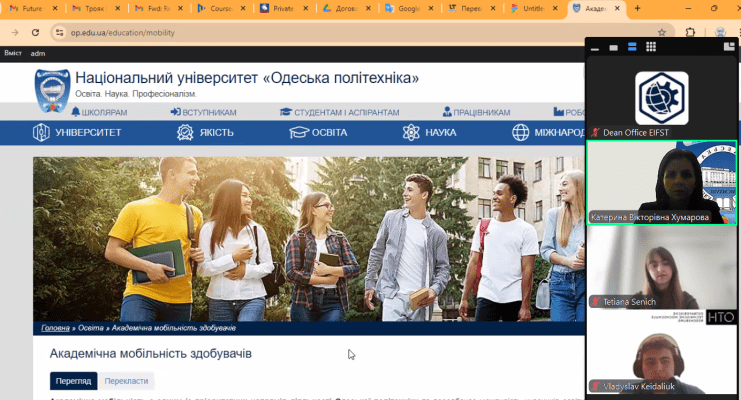Screen dimensions: 741x400
Task: Switch Zoom panel to grid gallery view
Action: 651,47
